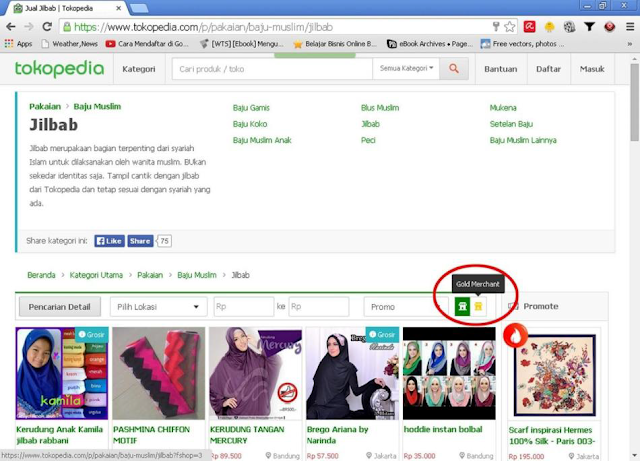Screen dimensions: 640x461
Task: Click the Facebook Like button
Action: point(109,241)
